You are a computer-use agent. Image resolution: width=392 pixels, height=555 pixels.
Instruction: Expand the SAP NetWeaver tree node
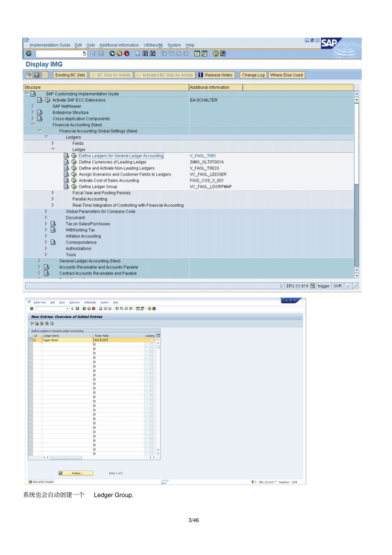tap(33, 106)
